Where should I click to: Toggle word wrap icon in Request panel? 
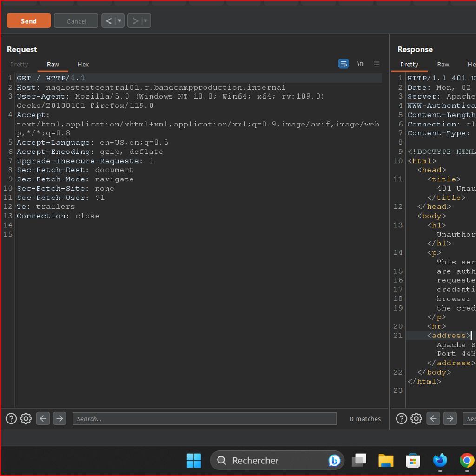pyautogui.click(x=344, y=64)
